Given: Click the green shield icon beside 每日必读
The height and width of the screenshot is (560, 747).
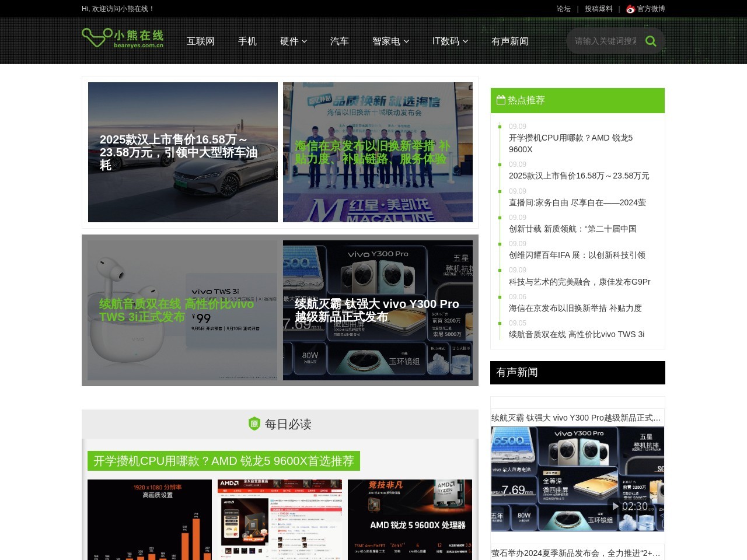Looking at the screenshot, I should [x=253, y=424].
